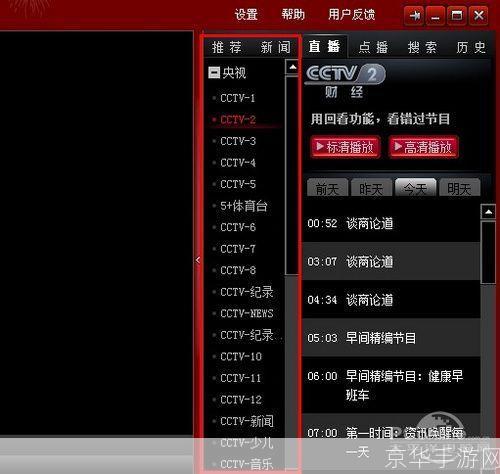This screenshot has width=500, height=474.
Task: Switch to the 推荐 channel tab
Action: 227,47
